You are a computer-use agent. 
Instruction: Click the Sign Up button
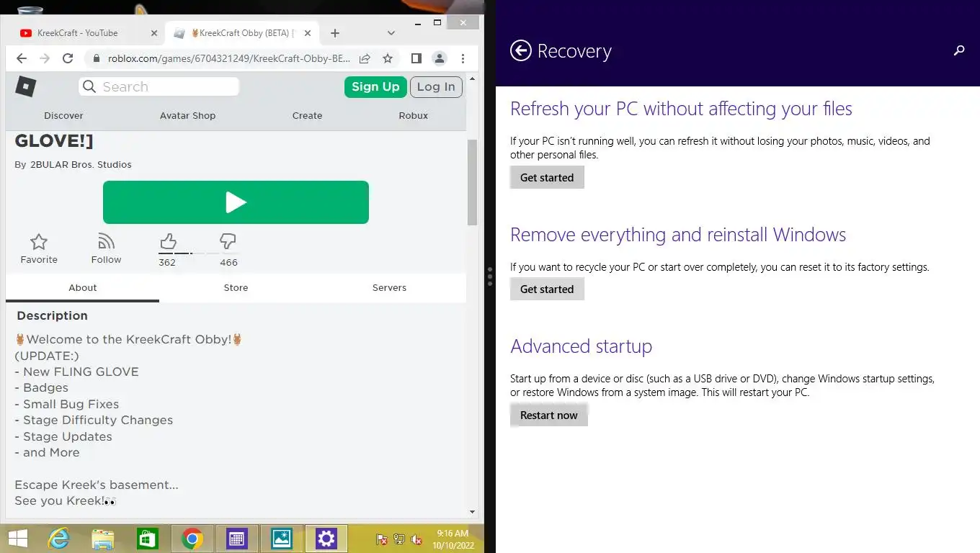tap(375, 86)
